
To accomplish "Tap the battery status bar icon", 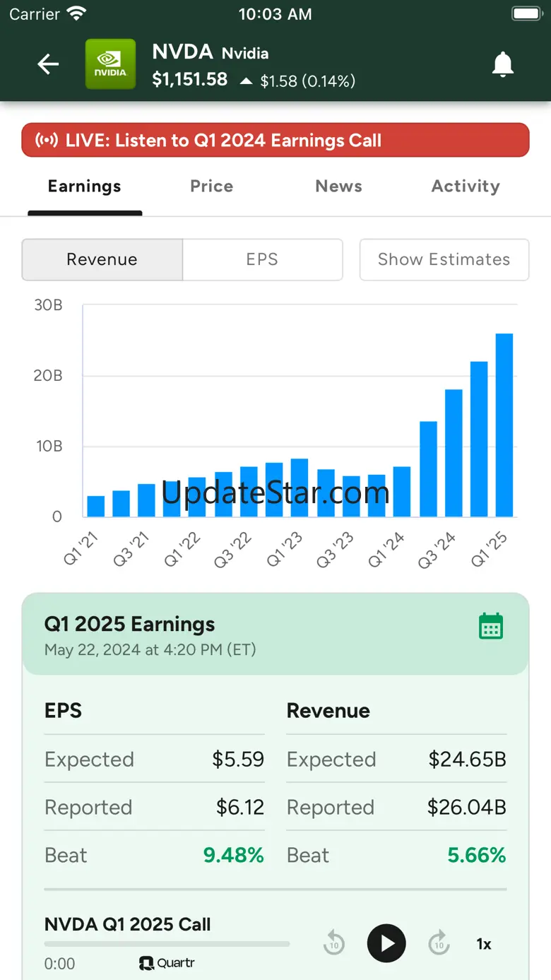I will [526, 13].
